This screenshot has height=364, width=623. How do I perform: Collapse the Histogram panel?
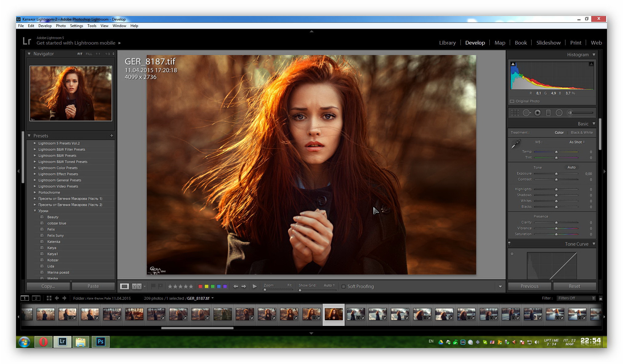594,55
